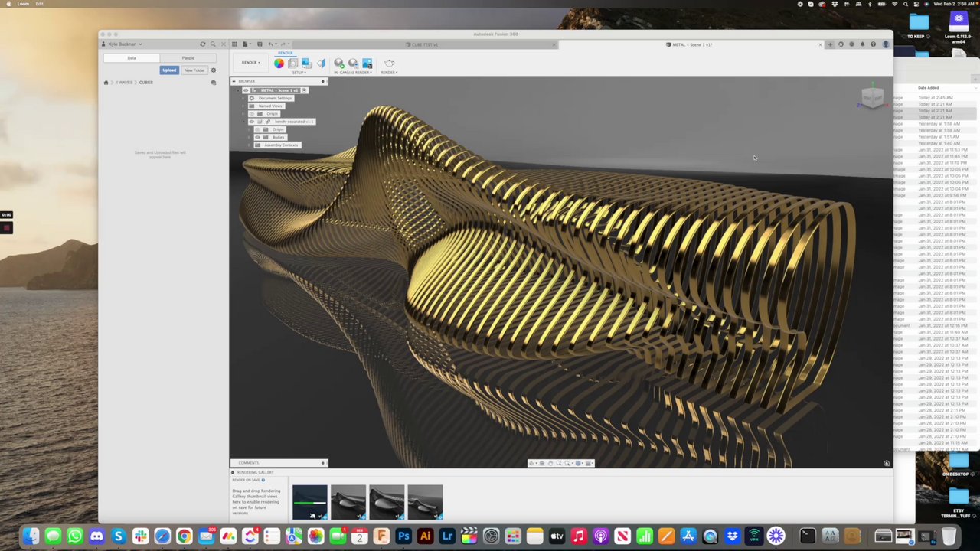Open the notifications bell icon
The height and width of the screenshot is (551, 980).
(862, 44)
